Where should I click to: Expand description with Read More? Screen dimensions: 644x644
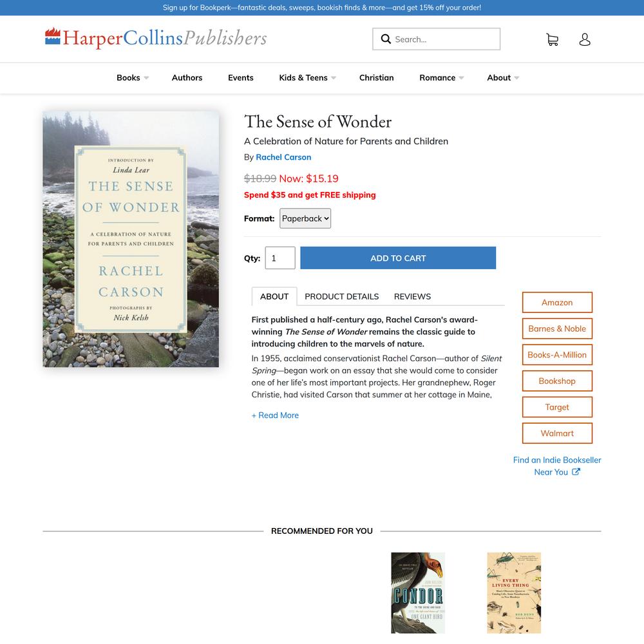coord(275,415)
